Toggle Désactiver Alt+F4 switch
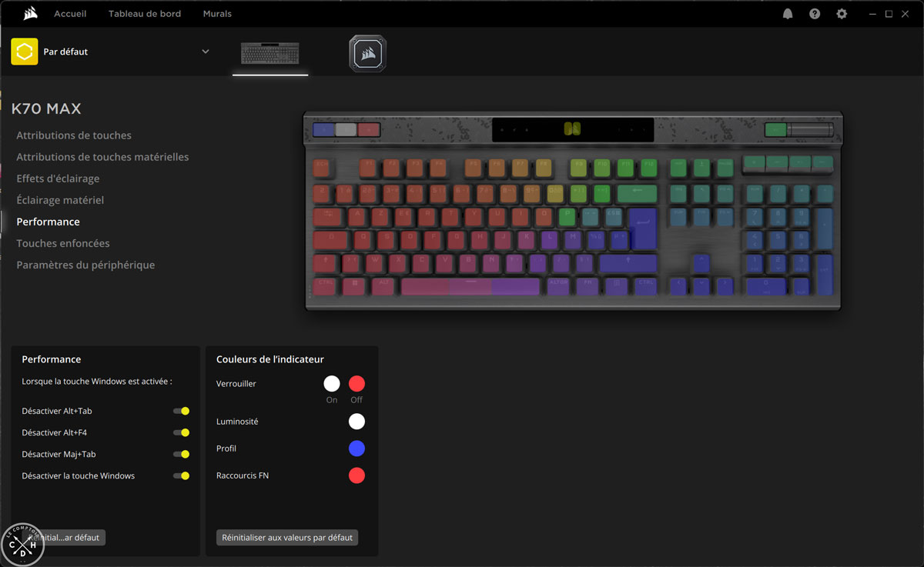 [182, 432]
